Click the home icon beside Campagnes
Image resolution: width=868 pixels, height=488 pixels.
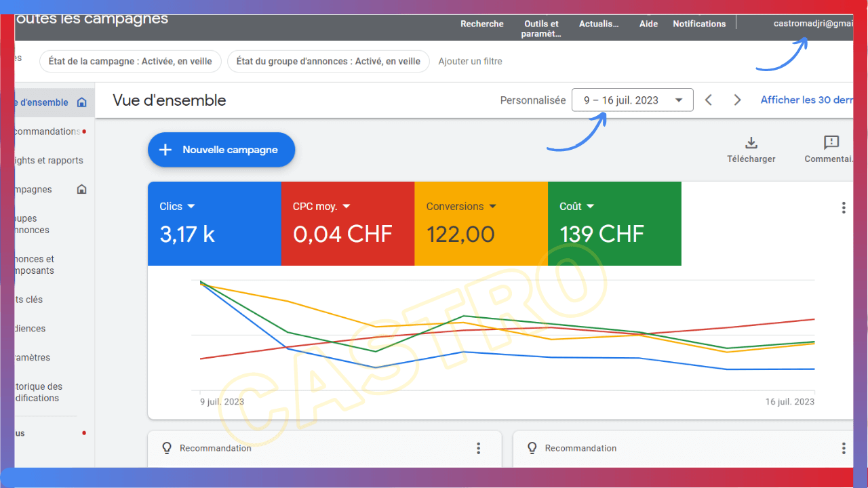pyautogui.click(x=82, y=190)
